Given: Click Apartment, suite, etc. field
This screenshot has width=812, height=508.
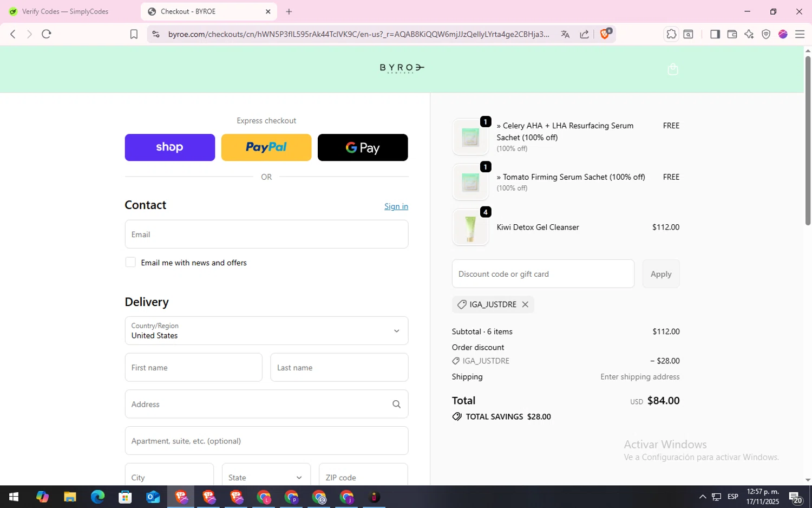Looking at the screenshot, I should click(266, 440).
